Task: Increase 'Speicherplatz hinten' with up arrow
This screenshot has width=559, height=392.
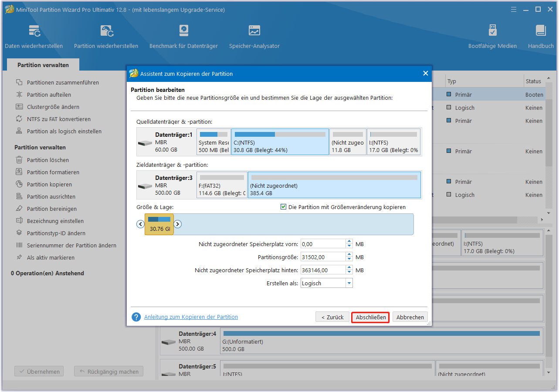Action: [x=349, y=268]
